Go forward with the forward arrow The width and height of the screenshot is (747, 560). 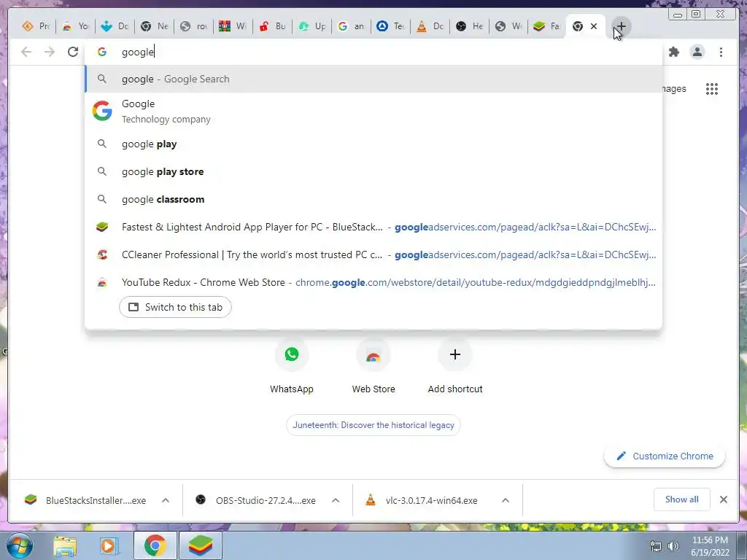coord(50,52)
